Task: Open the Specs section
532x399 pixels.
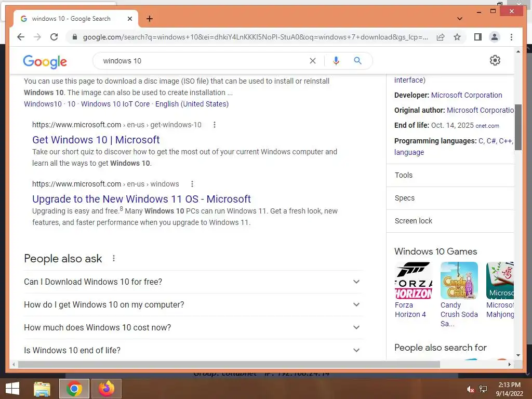Action: tap(450, 198)
